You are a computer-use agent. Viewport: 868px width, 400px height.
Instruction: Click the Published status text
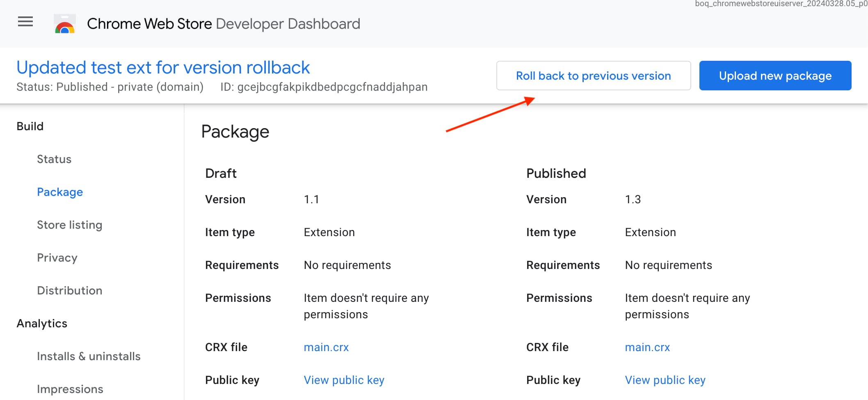click(x=110, y=87)
